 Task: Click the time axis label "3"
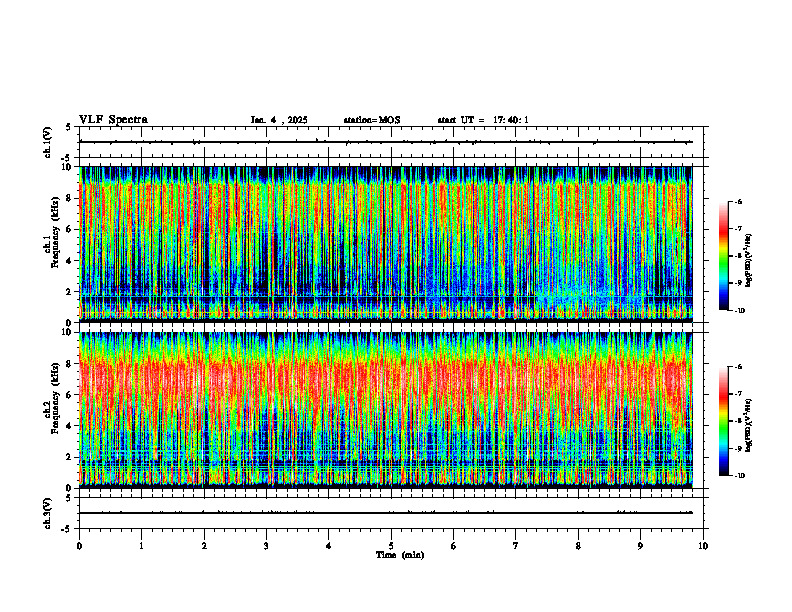click(266, 546)
